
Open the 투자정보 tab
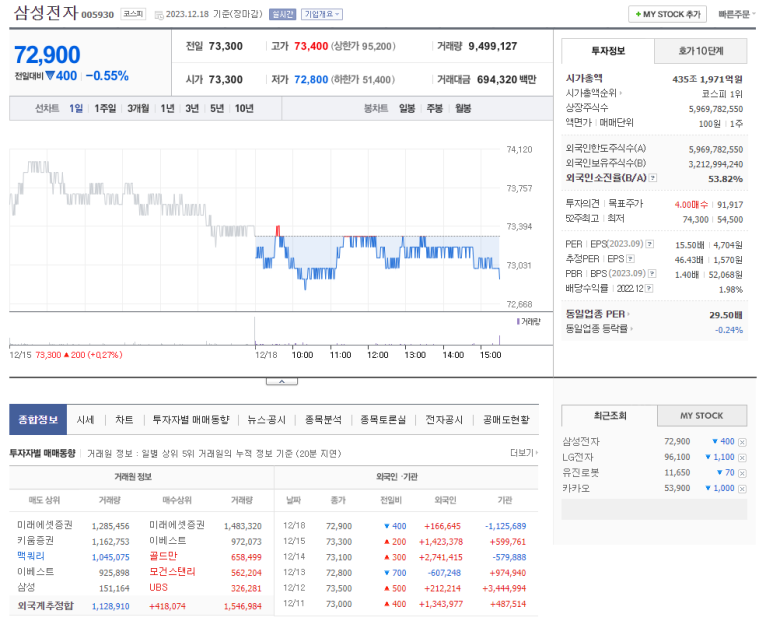pyautogui.click(x=608, y=51)
